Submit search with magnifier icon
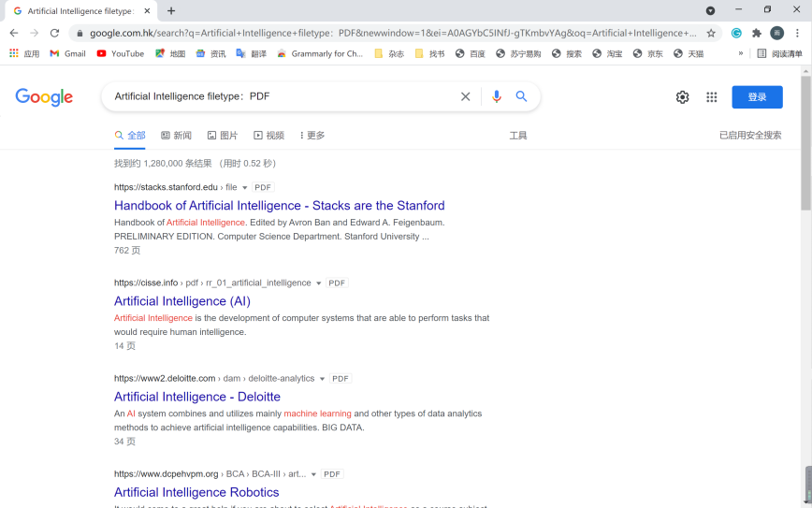The image size is (812, 508). (x=521, y=96)
